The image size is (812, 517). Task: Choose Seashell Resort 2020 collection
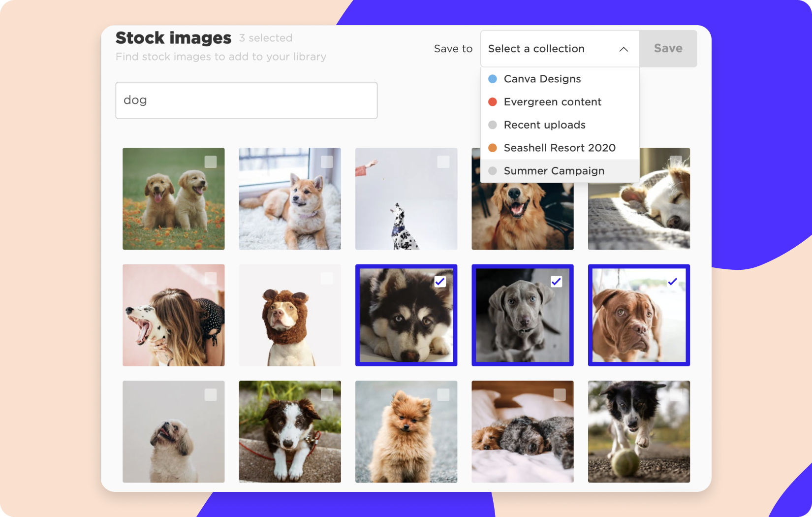[560, 148]
